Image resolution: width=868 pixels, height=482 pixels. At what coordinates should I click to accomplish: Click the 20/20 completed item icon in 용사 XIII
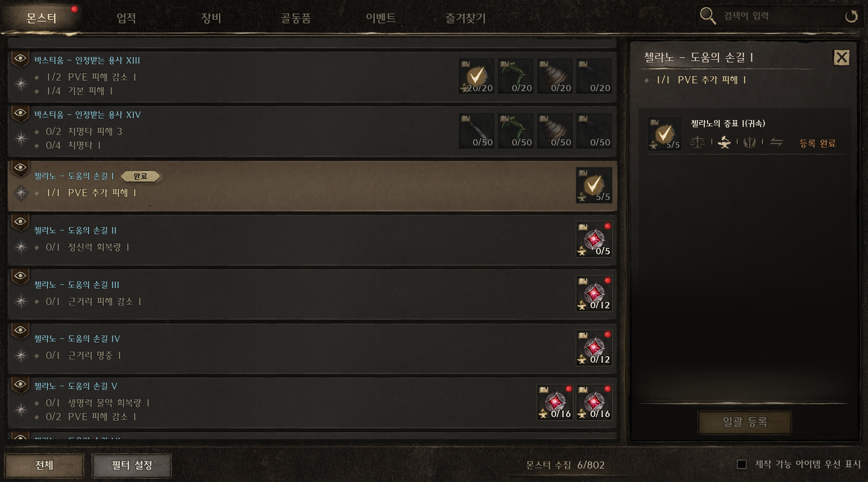tap(477, 76)
